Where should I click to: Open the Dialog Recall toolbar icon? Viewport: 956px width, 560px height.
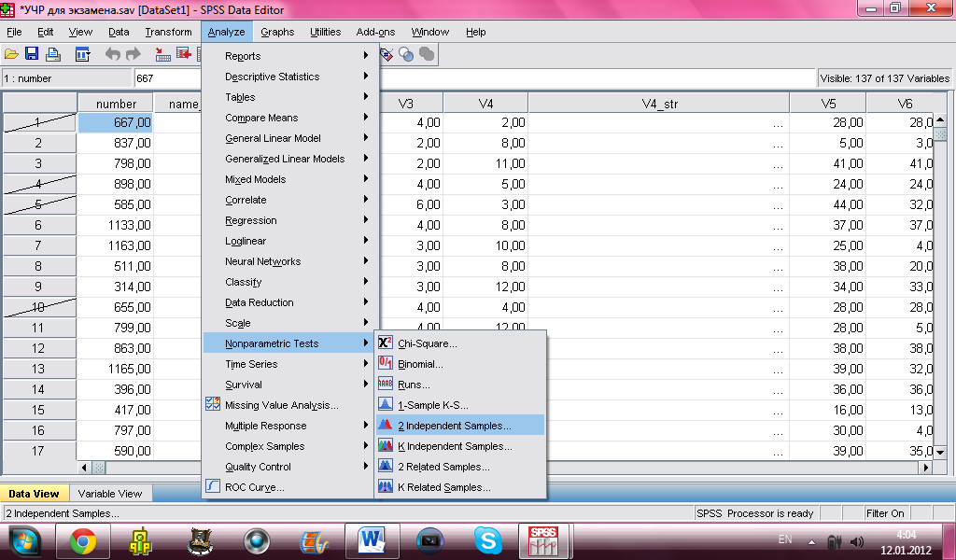click(x=82, y=54)
